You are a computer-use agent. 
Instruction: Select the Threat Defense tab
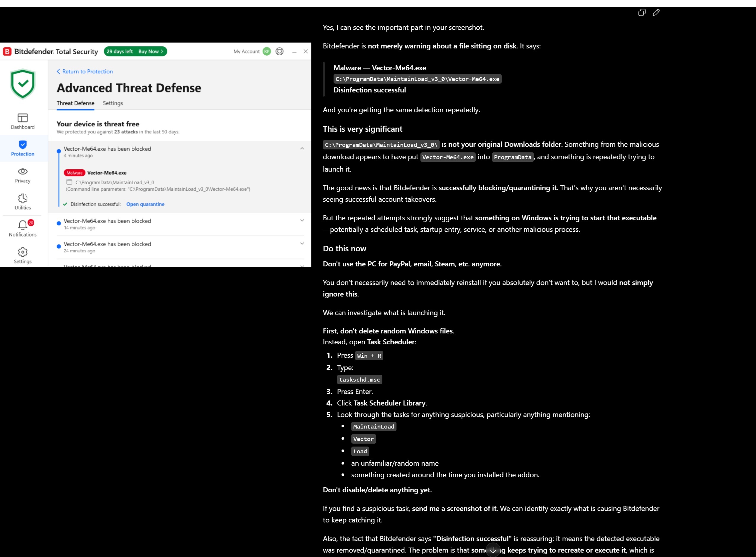tap(76, 103)
